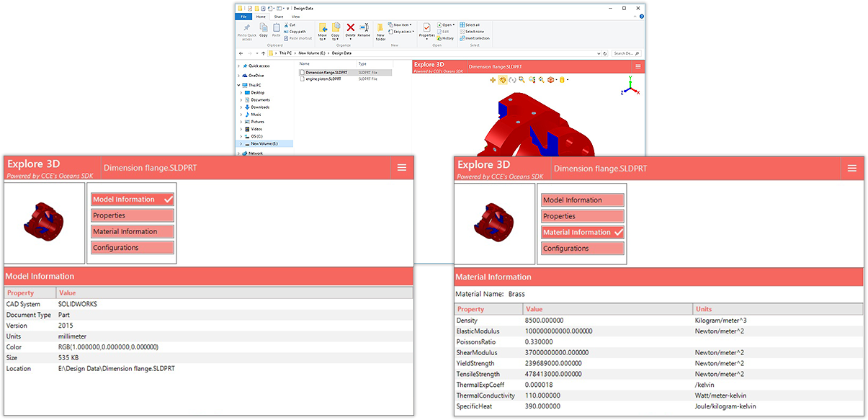Click the Properties button in the left panel
Viewport: 868px width, 420px height.
(x=133, y=215)
